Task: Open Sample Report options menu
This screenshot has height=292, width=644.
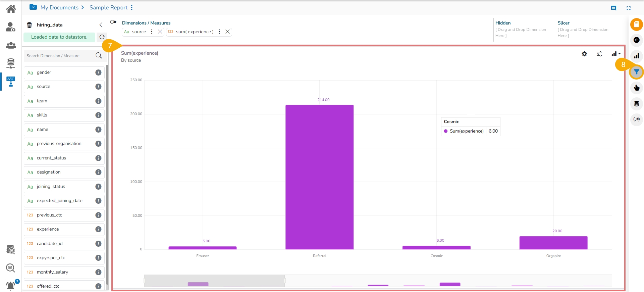Action: 131,7
